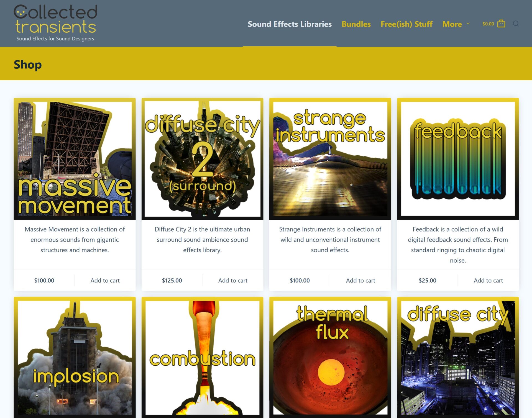Click the Strange Instruments $100.00 price
Image resolution: width=532 pixels, height=418 pixels.
point(300,280)
